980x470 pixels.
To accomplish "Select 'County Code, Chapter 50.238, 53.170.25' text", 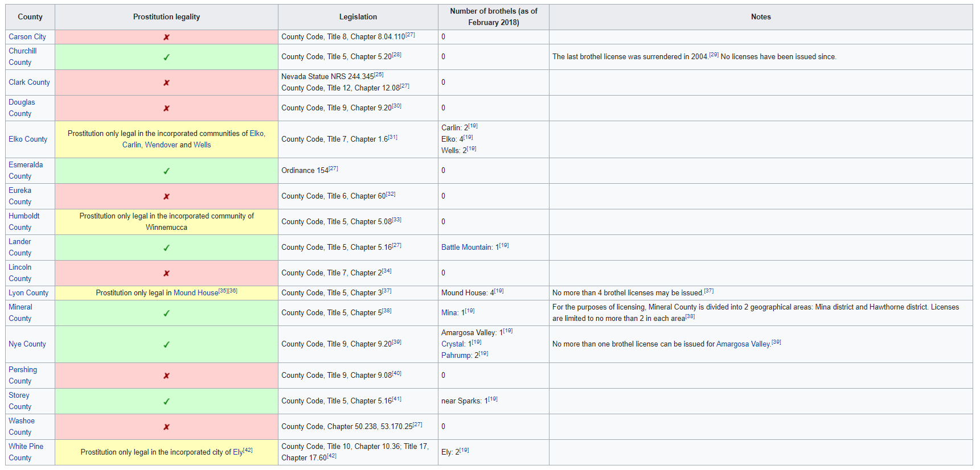I will [x=347, y=427].
